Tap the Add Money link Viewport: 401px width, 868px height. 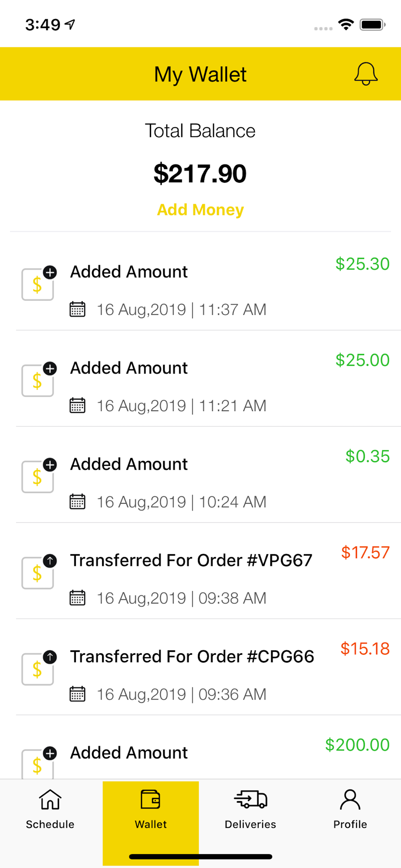click(x=200, y=210)
